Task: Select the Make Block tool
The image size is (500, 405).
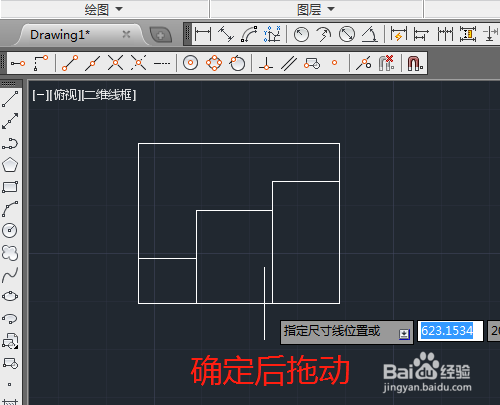Action: pyautogui.click(x=10, y=363)
